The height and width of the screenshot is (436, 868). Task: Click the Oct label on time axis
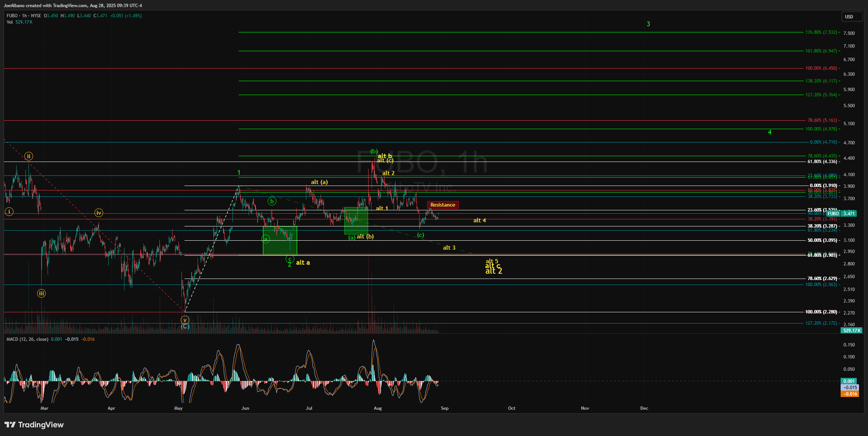pos(511,408)
